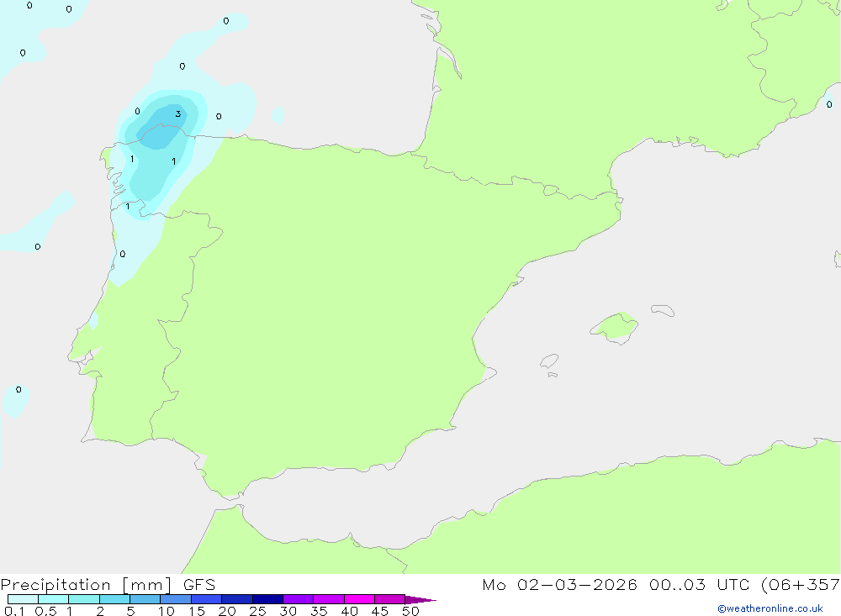Click legend number '50'
The image size is (841, 616).
[410, 611]
